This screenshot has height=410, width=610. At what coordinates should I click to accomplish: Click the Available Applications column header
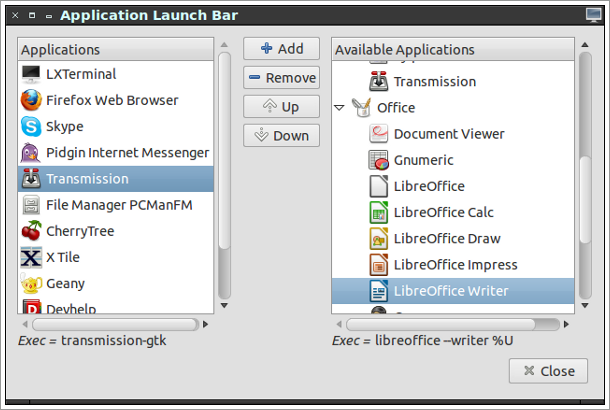pyautogui.click(x=453, y=49)
